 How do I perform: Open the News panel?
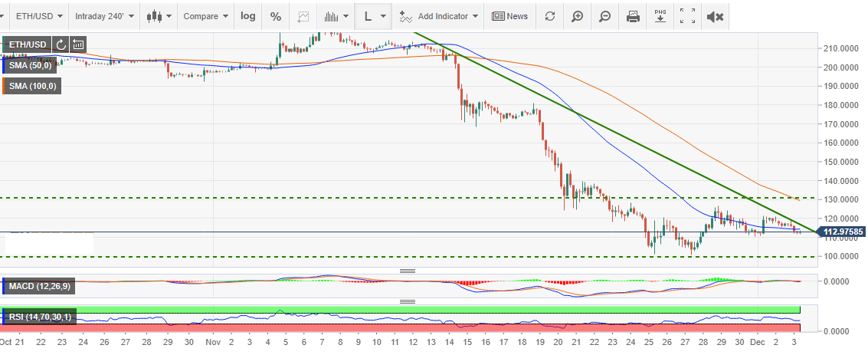pos(510,16)
